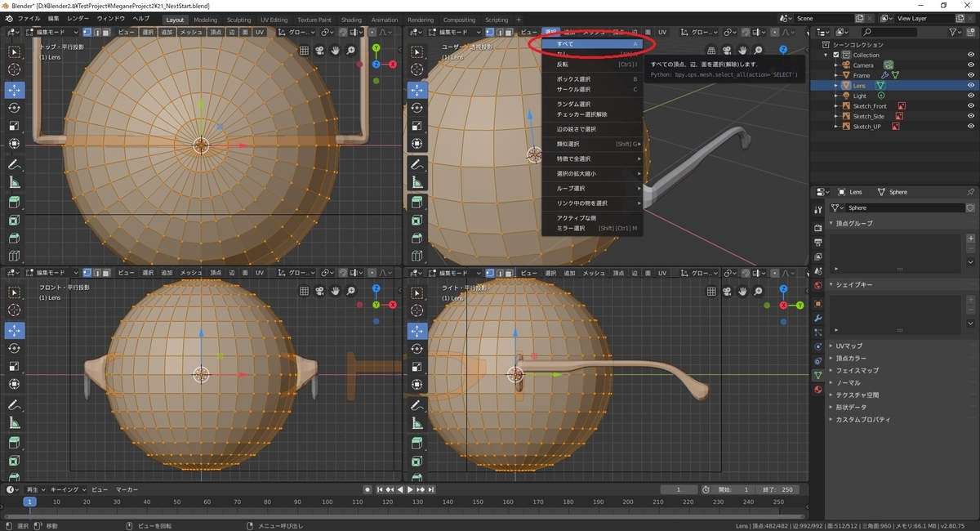Open the Material properties tab icon
This screenshot has width=980, height=531.
coord(817,389)
